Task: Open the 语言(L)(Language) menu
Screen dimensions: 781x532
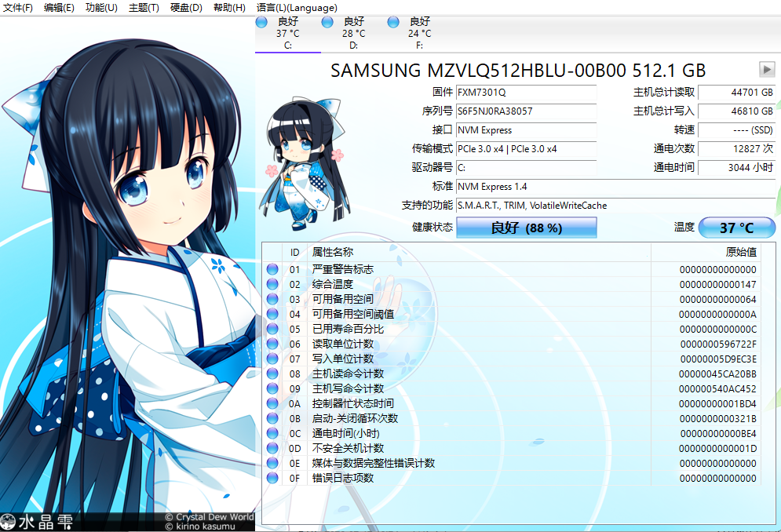Action: pyautogui.click(x=297, y=8)
